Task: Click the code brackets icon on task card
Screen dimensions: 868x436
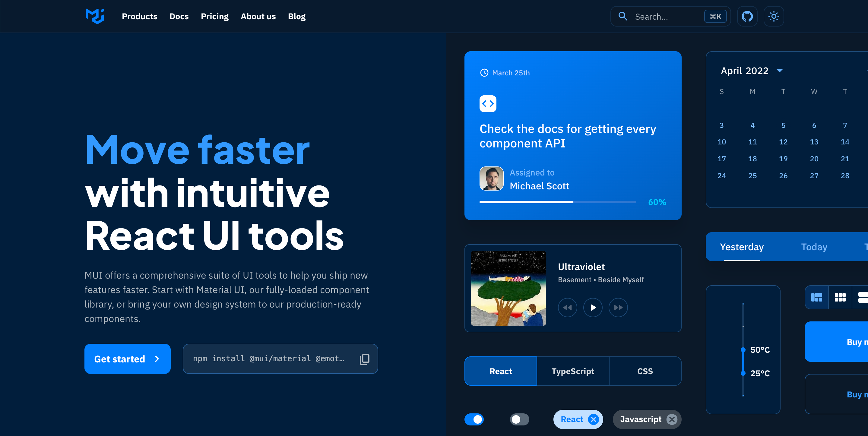Action: 488,103
